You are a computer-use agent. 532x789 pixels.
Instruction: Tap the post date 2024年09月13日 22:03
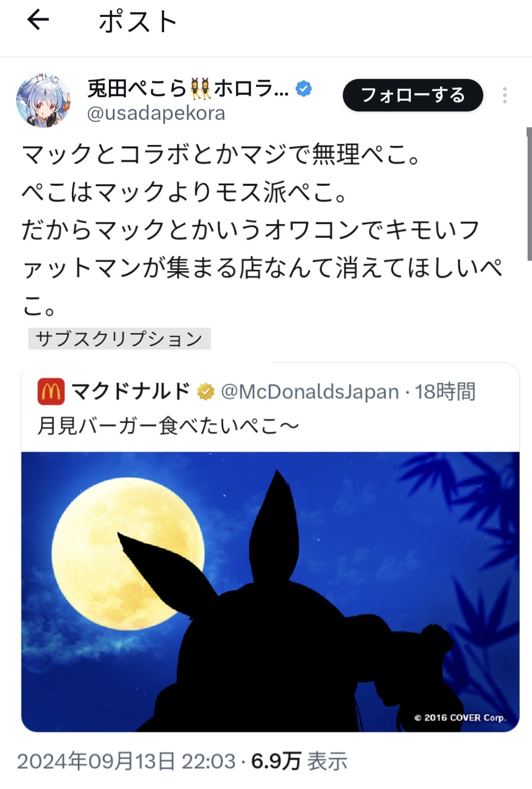point(126,761)
